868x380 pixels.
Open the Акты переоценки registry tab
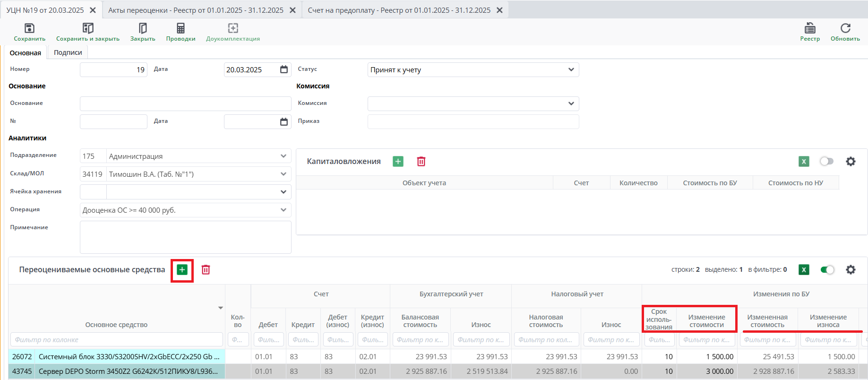click(196, 10)
